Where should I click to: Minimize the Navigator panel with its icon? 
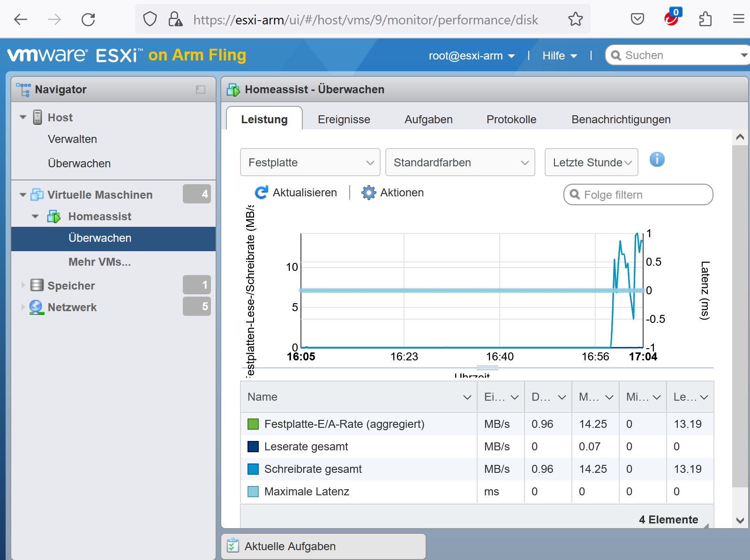[201, 90]
